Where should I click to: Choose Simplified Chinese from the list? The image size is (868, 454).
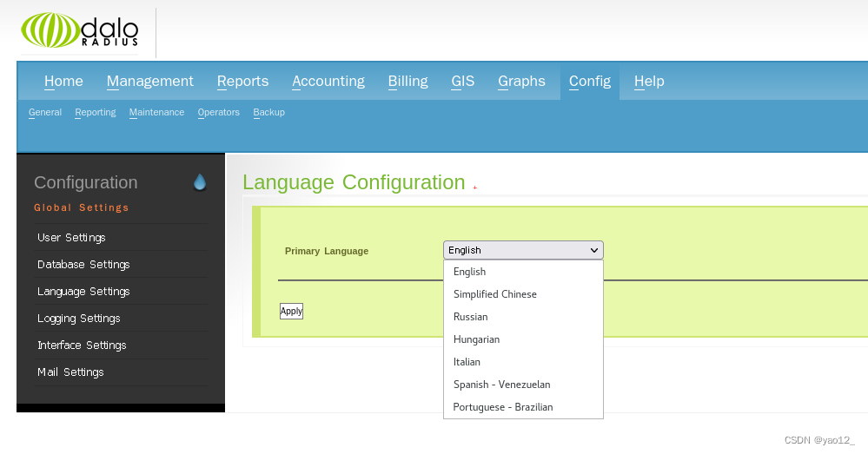point(523,294)
